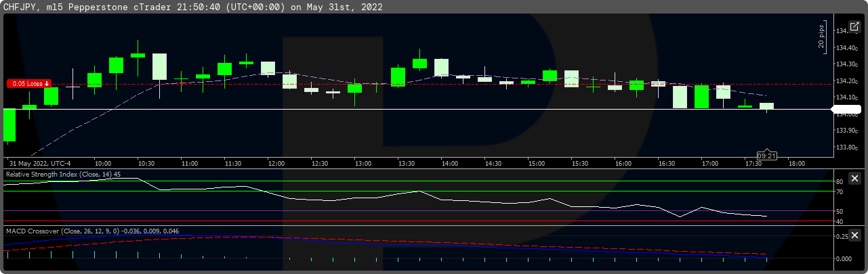The height and width of the screenshot is (274, 868).
Task: Click the 134.30 price axis label
Action: click(847, 64)
